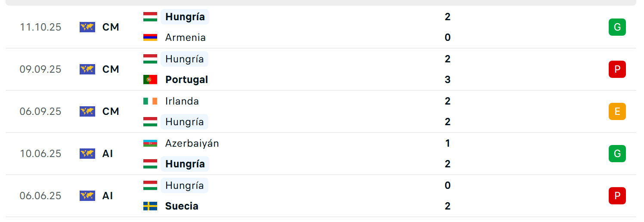
Task: Select the Armenia team name
Action: click(x=186, y=37)
